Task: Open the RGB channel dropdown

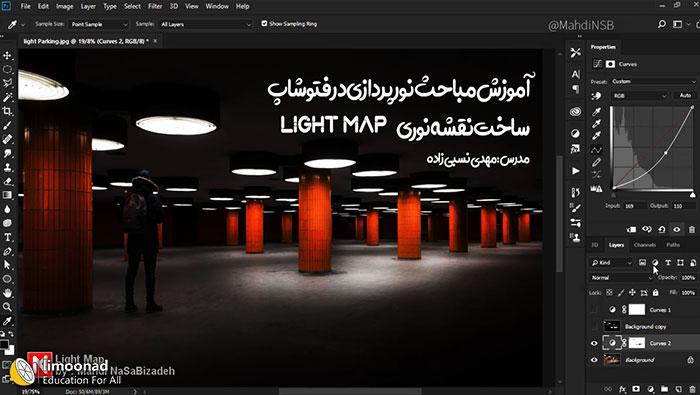Action: [x=639, y=96]
